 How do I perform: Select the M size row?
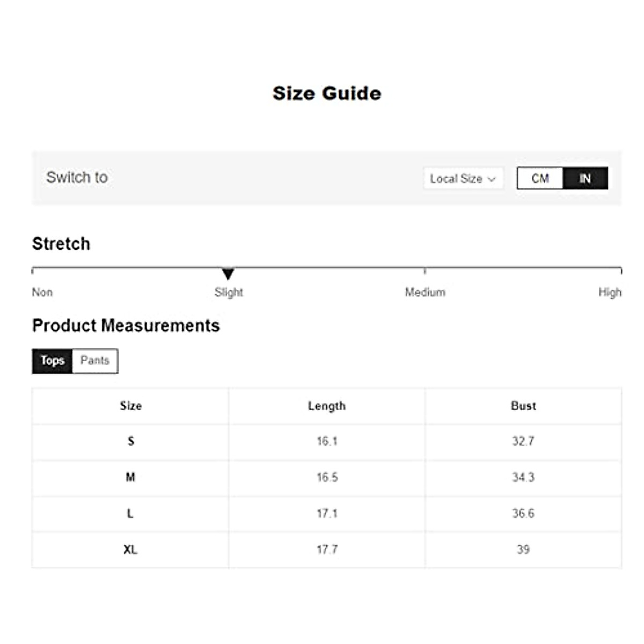(x=130, y=478)
